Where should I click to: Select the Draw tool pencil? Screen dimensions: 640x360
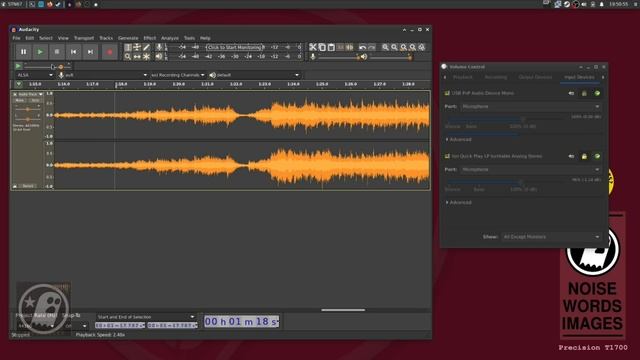[x=147, y=47]
